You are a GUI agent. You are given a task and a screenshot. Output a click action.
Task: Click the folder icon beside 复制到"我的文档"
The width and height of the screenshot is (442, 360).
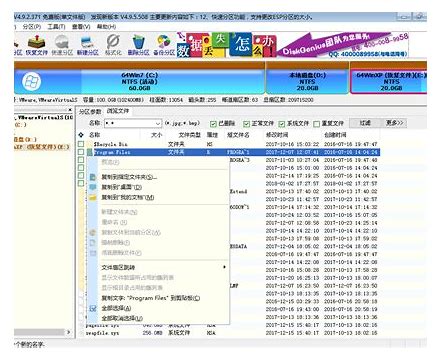93,198
